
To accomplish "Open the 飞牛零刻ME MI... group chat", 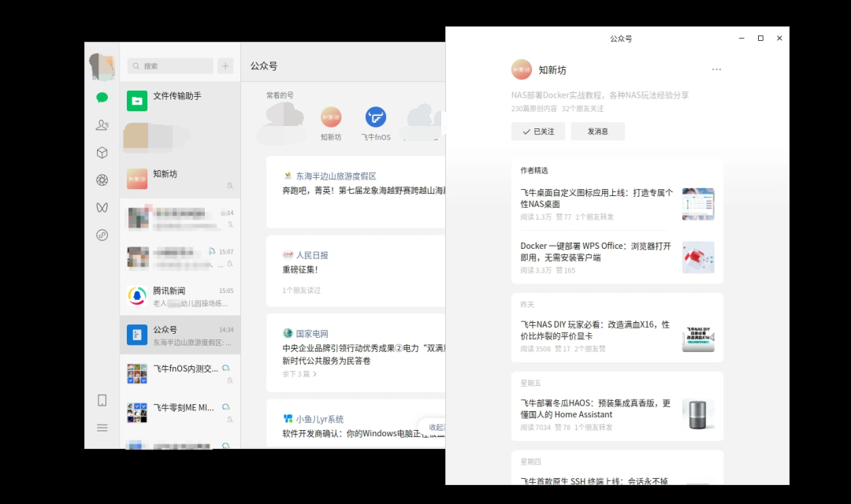I will pos(180,413).
